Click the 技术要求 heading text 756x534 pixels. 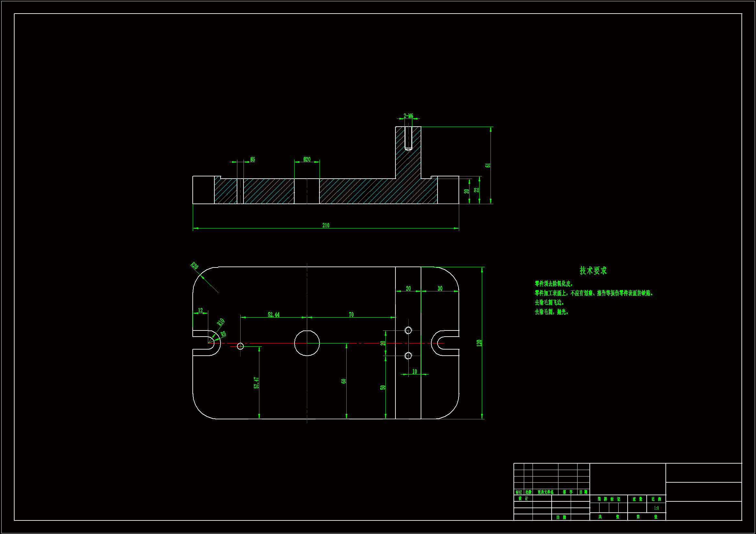click(593, 270)
